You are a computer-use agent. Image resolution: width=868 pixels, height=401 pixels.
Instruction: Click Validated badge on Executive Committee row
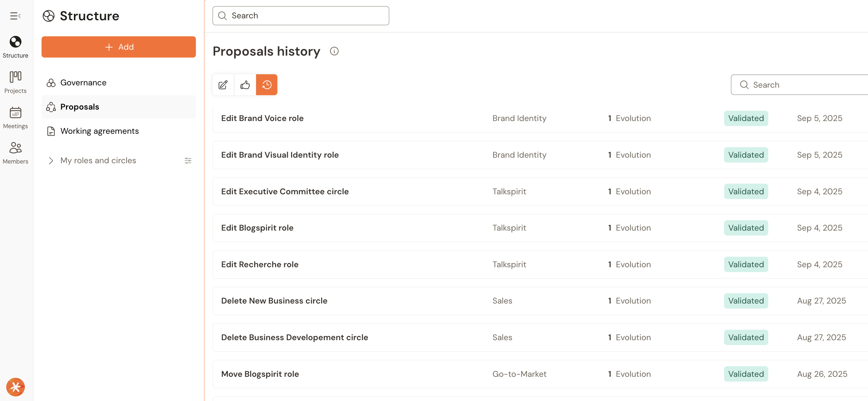point(746,191)
